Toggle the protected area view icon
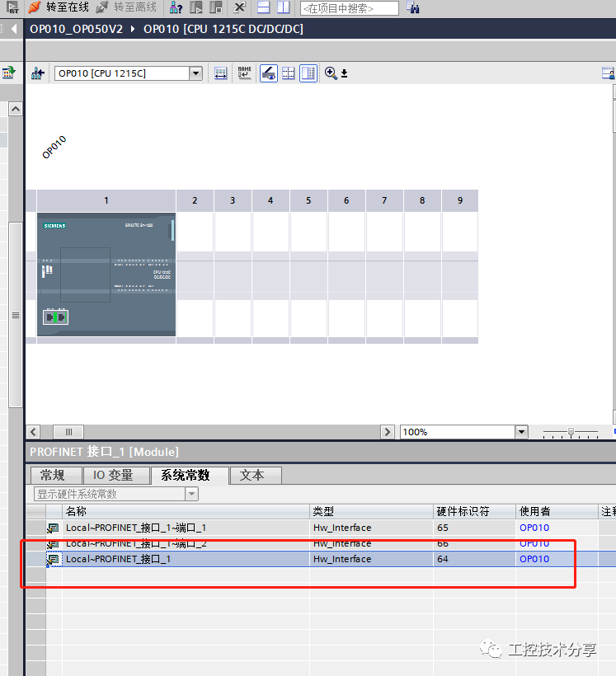The height and width of the screenshot is (676, 616). pyautogui.click(x=269, y=73)
